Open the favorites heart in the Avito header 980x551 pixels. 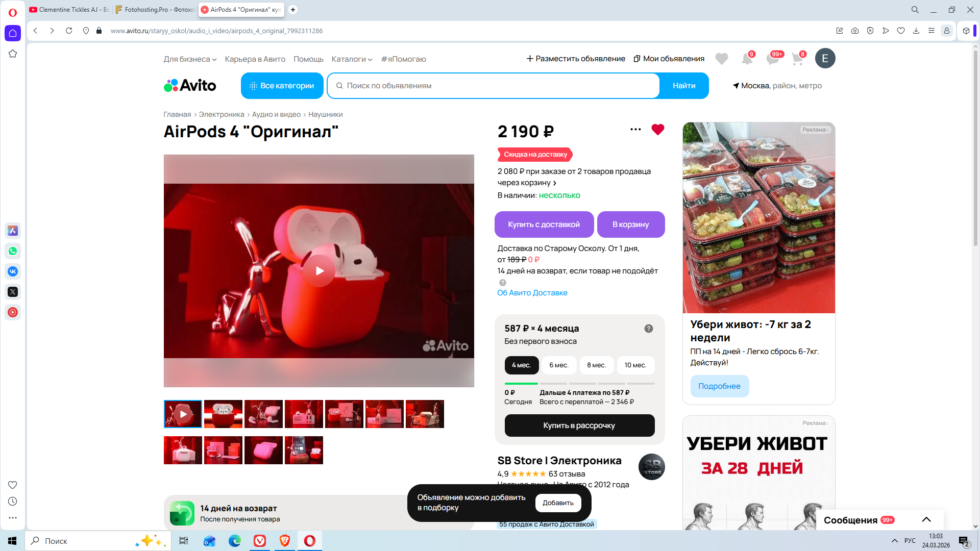pyautogui.click(x=721, y=59)
